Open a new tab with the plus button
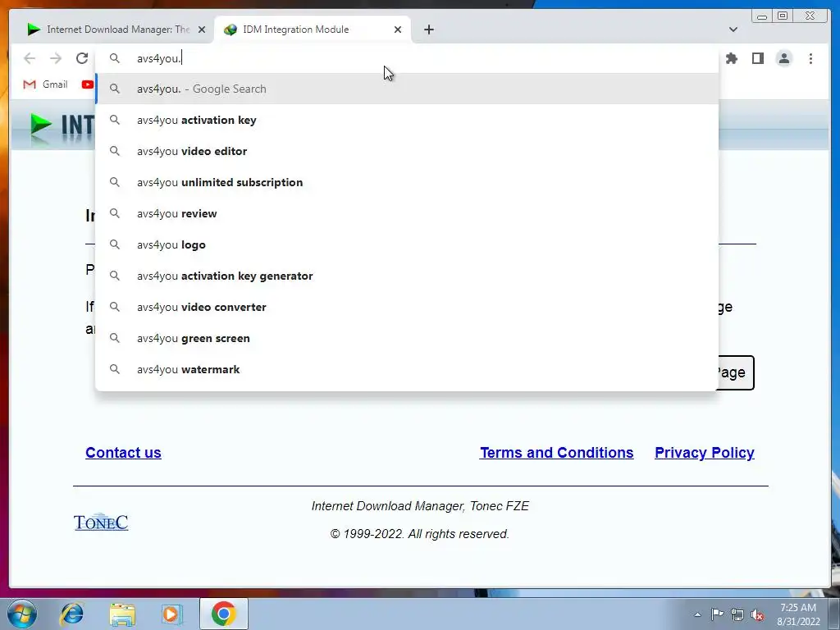This screenshot has height=630, width=840. click(428, 30)
